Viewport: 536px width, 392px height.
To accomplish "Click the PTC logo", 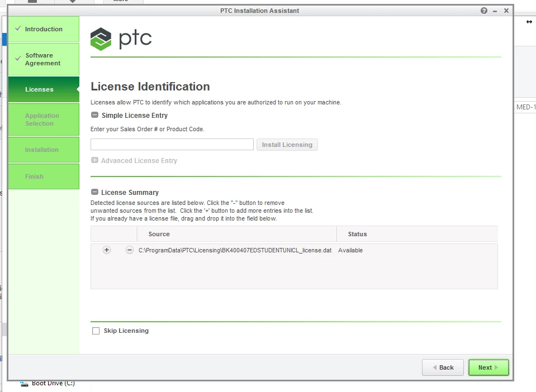I will (x=121, y=39).
